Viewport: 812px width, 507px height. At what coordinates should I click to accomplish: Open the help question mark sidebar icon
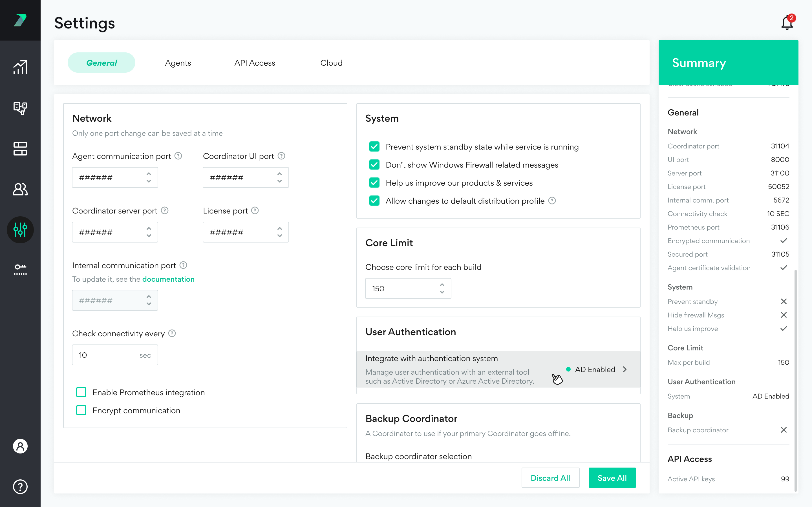[20, 486]
